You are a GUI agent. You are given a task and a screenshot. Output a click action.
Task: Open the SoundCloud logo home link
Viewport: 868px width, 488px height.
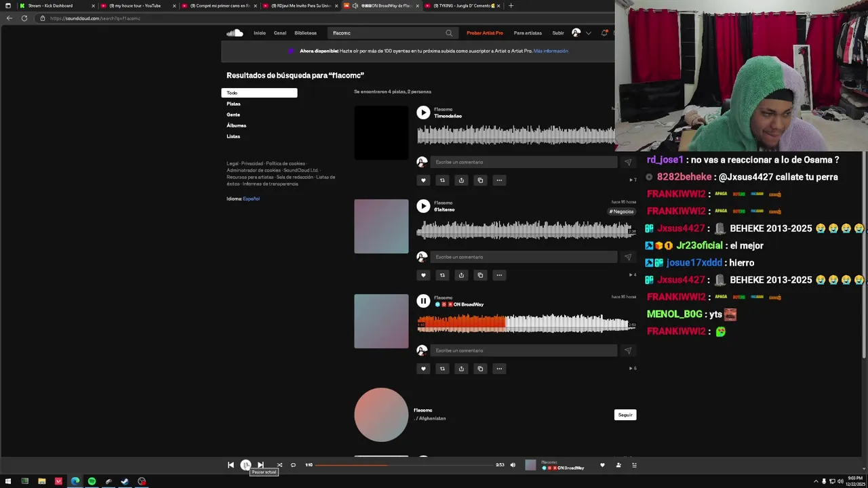coord(235,33)
